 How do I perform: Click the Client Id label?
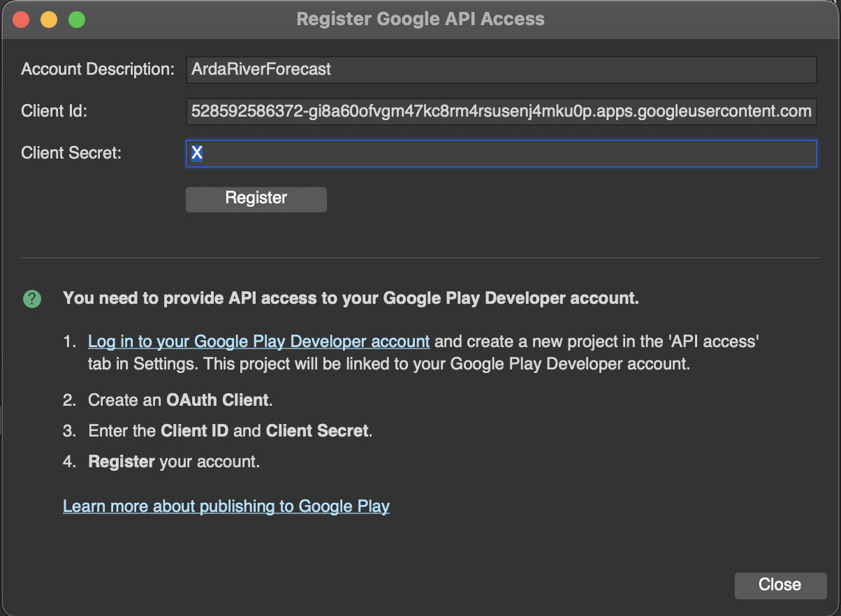(54, 111)
